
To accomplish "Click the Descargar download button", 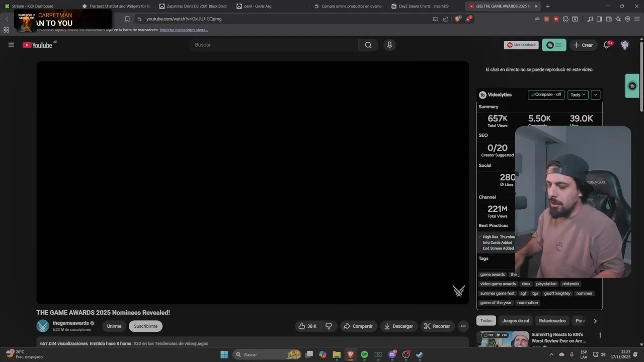I will click(x=398, y=326).
